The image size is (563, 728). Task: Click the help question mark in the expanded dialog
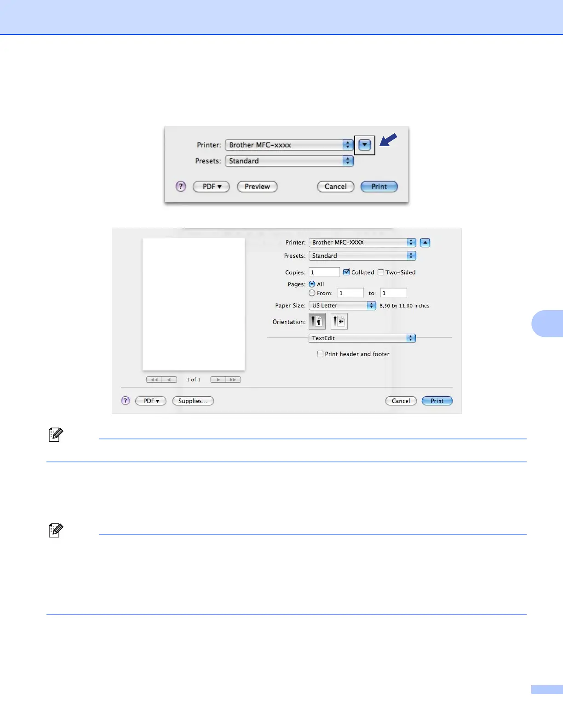126,401
